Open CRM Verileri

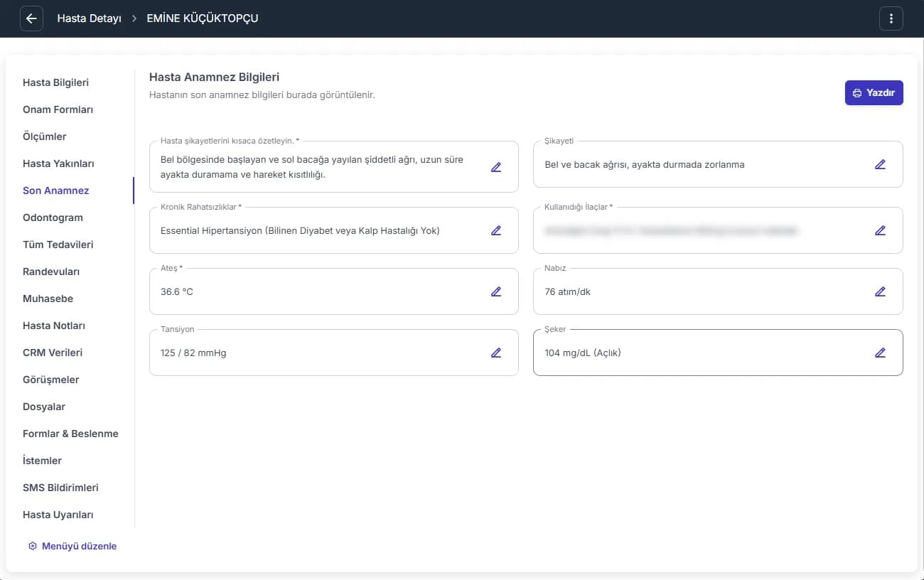coord(53,353)
